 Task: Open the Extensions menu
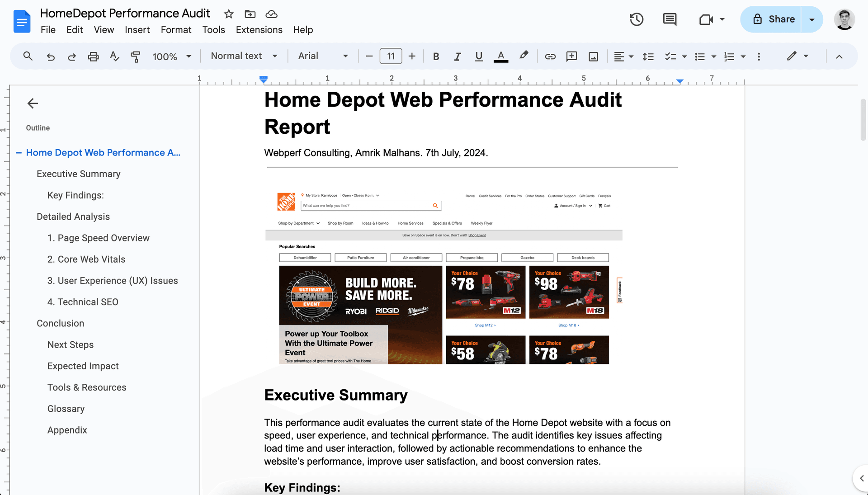coord(259,30)
